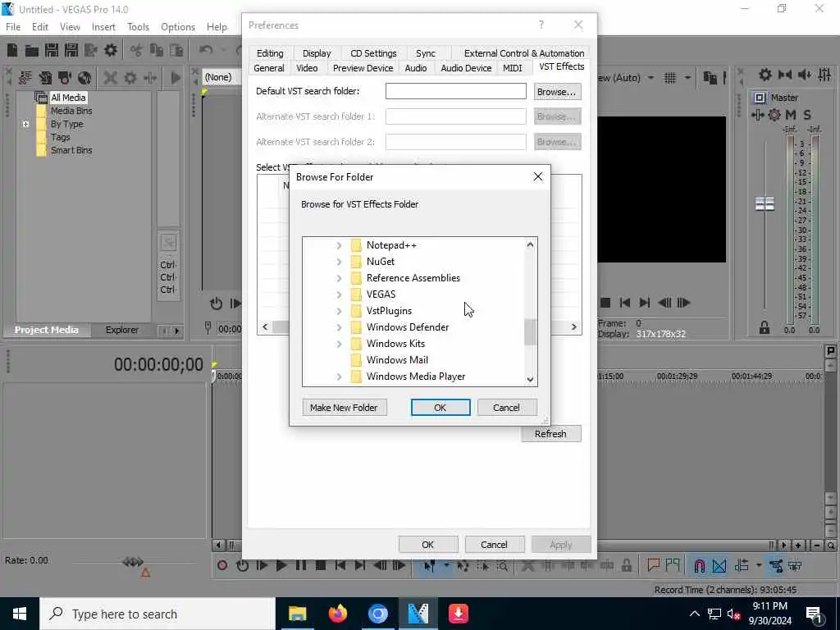Expand the VstPlugins folder chevron
The width and height of the screenshot is (840, 630).
coord(339,311)
